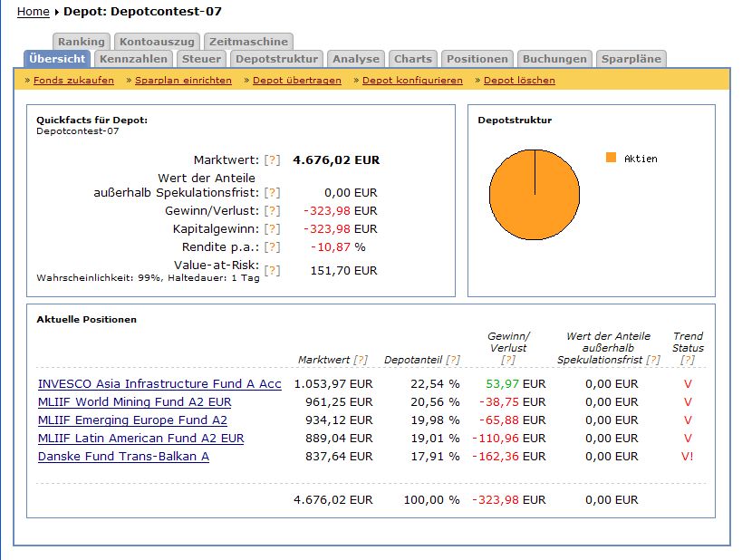Open the Value-at-Risk help icon

click(x=272, y=270)
